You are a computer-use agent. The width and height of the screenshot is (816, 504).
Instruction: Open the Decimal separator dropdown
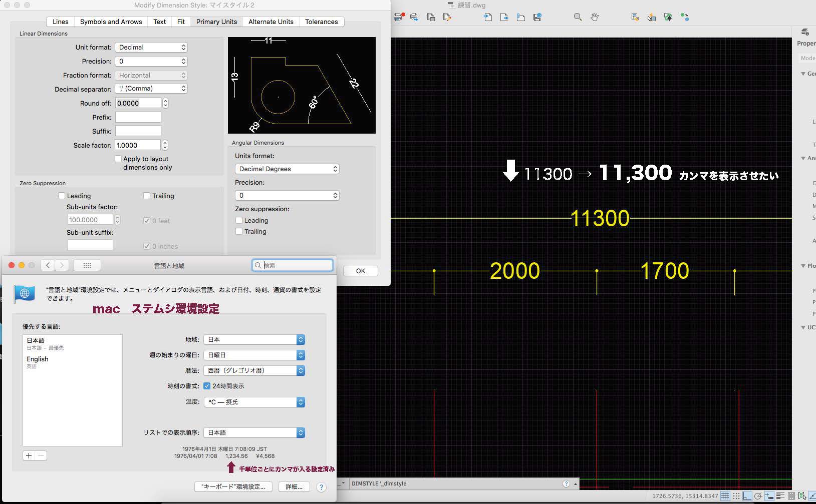click(151, 88)
